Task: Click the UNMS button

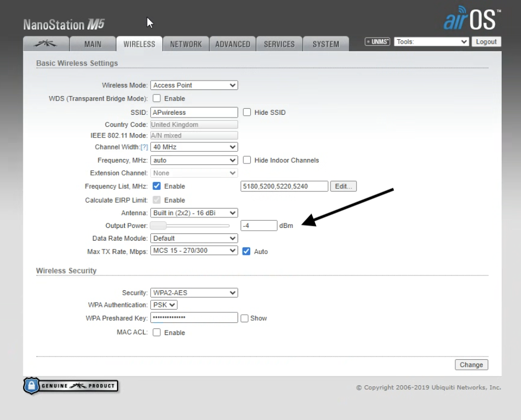Action: pyautogui.click(x=377, y=42)
